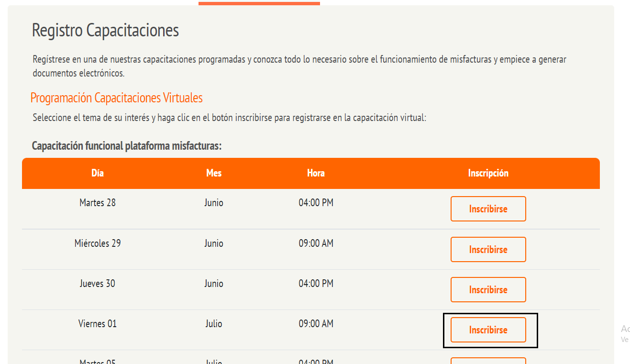Select the Viernes 01 day cell
The width and height of the screenshot is (630, 364).
[x=98, y=324]
